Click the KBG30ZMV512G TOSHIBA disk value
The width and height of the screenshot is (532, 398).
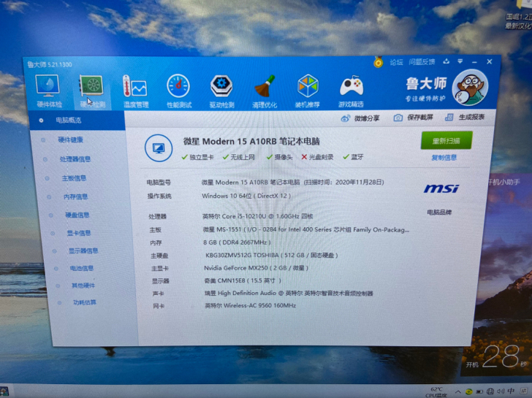[271, 256]
